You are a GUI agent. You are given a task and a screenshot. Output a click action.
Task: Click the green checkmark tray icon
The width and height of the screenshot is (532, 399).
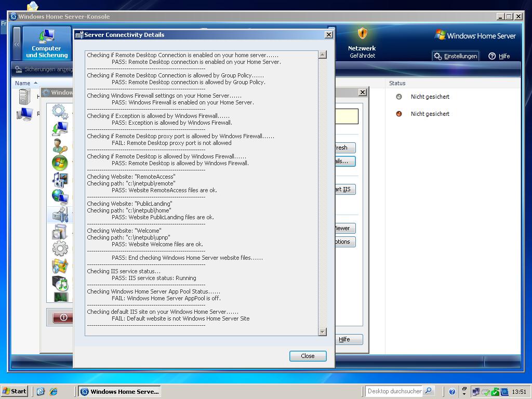(495, 392)
